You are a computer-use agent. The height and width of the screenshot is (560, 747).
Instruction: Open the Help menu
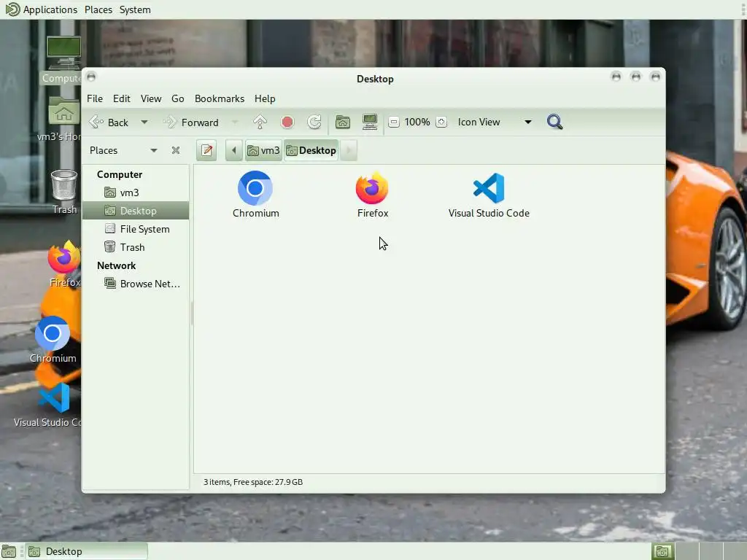pos(265,98)
